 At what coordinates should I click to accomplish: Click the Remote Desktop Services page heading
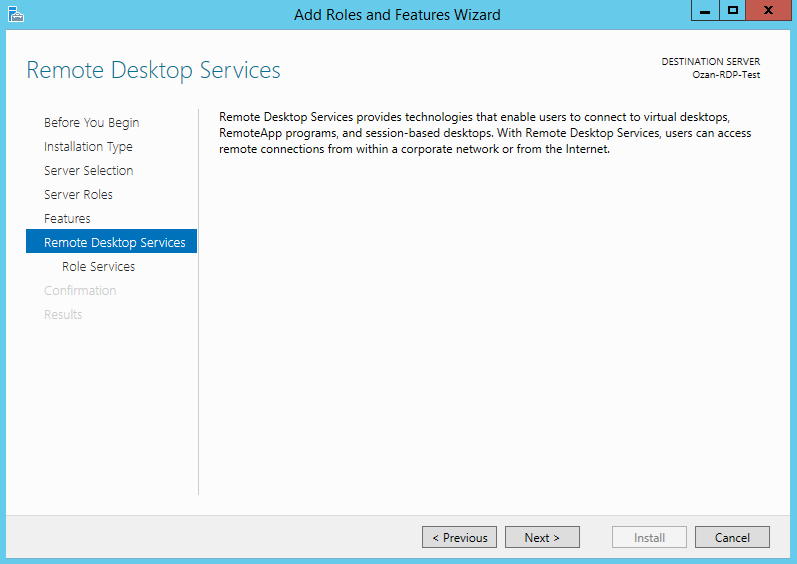pos(153,70)
